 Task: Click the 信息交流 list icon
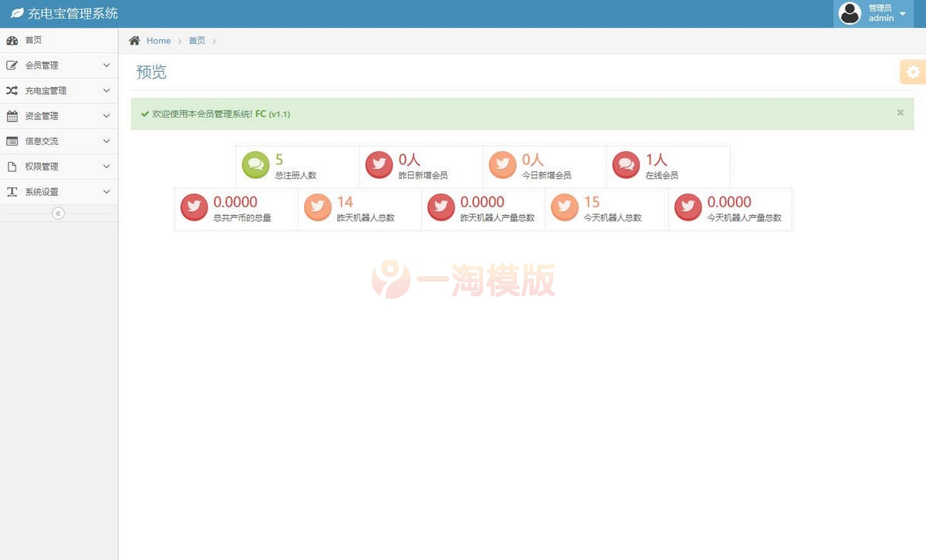tap(14, 141)
